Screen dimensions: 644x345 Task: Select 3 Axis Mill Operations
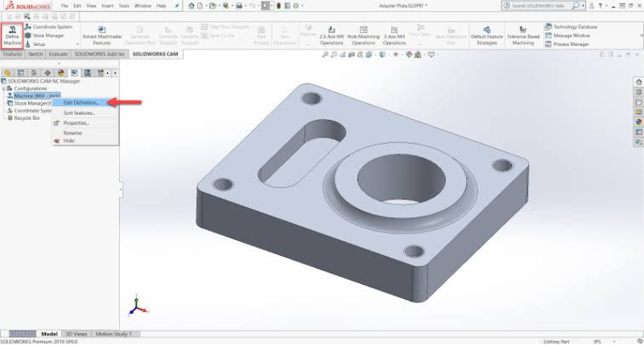[394, 35]
